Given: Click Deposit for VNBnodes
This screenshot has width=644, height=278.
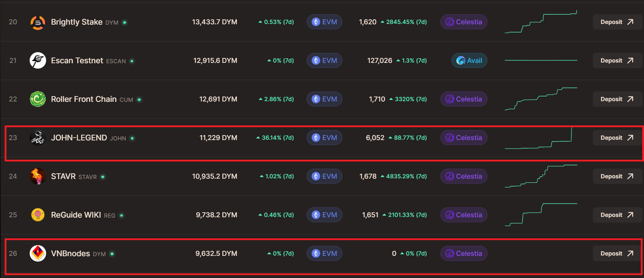Looking at the screenshot, I should 617,253.
